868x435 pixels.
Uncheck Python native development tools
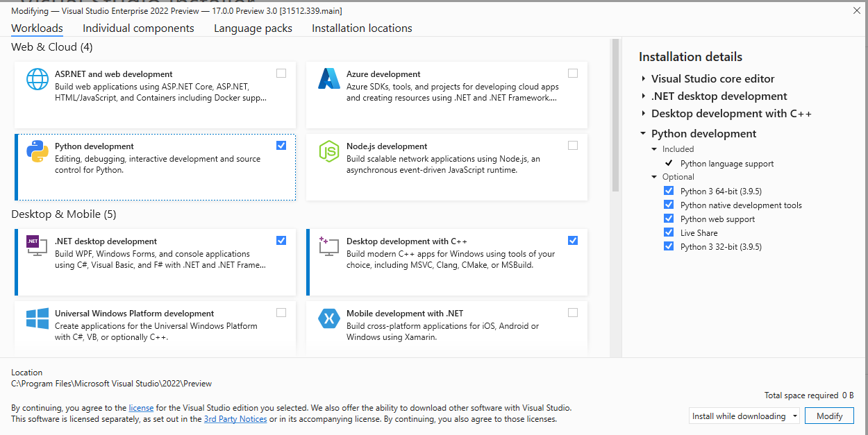tap(668, 204)
